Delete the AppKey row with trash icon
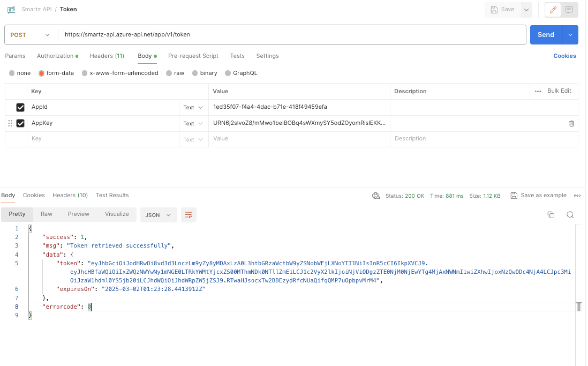Viewport: 588px width, 366px height. coord(571,123)
